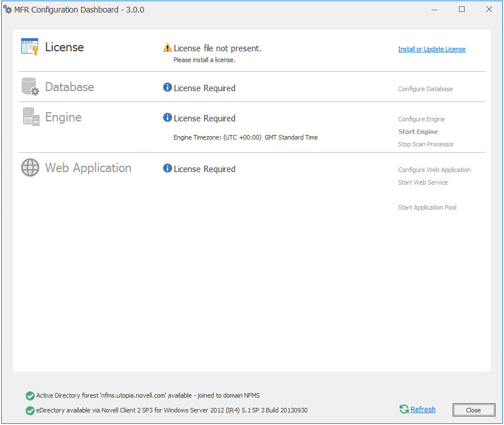Click the Active Directory green checkmark icon
This screenshot has width=504, height=425.
(x=30, y=395)
